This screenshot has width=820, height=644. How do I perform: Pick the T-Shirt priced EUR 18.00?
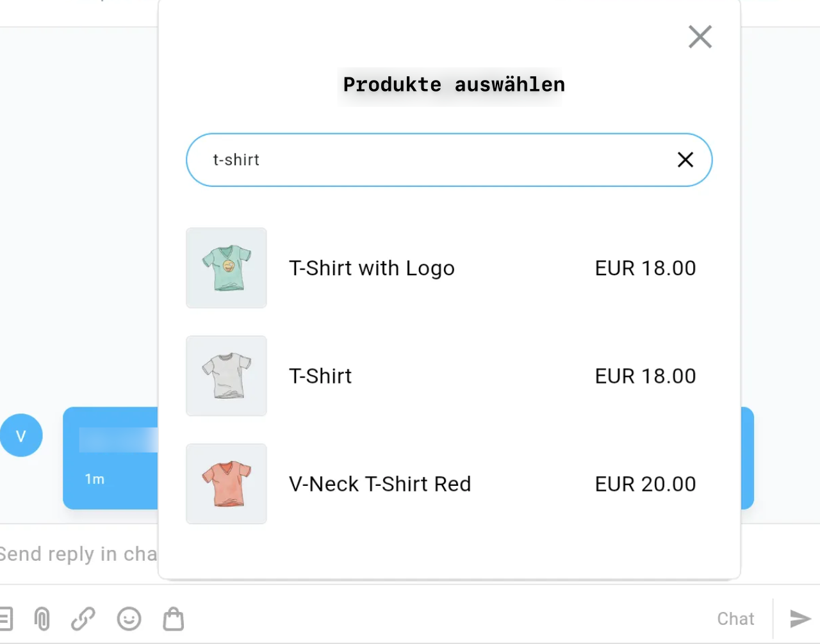point(320,376)
